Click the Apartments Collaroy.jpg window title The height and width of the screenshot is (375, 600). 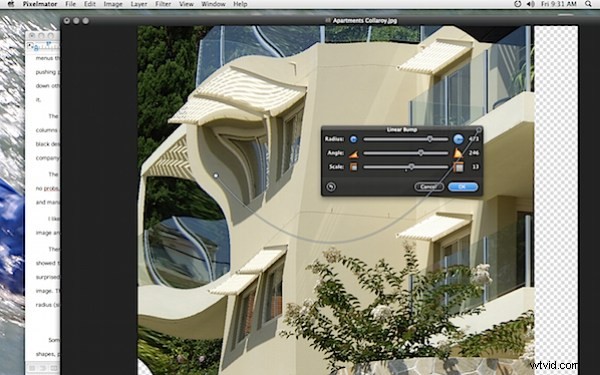(365, 21)
